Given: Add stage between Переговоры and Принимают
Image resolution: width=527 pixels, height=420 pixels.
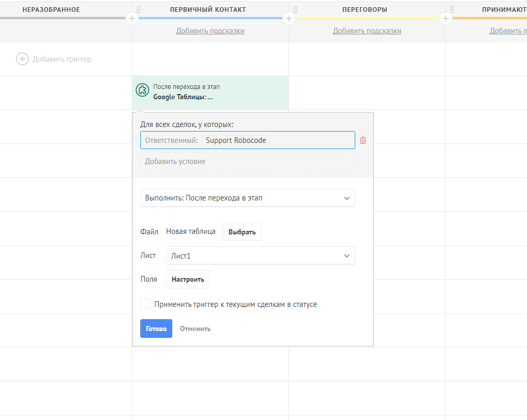Looking at the screenshot, I should [x=446, y=19].
